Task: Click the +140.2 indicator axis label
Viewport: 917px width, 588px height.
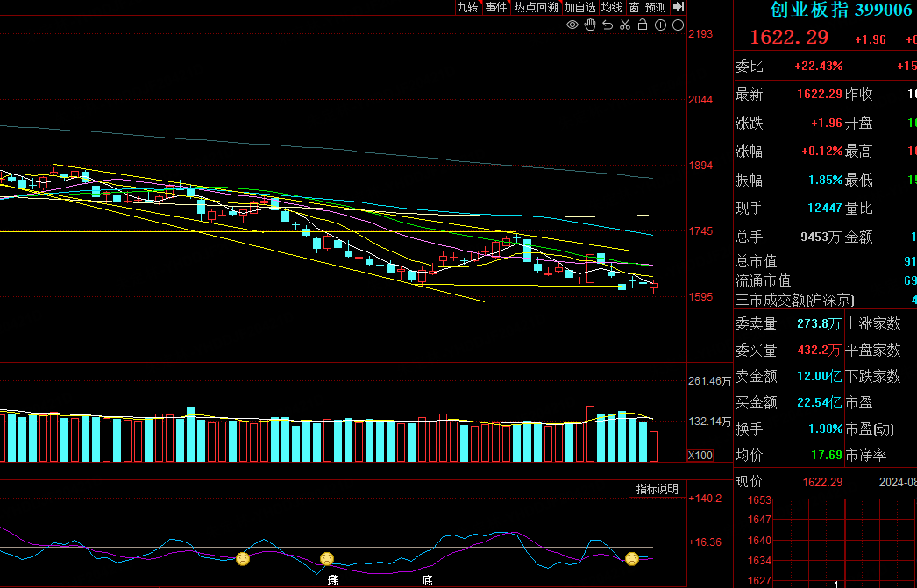Action: point(705,499)
